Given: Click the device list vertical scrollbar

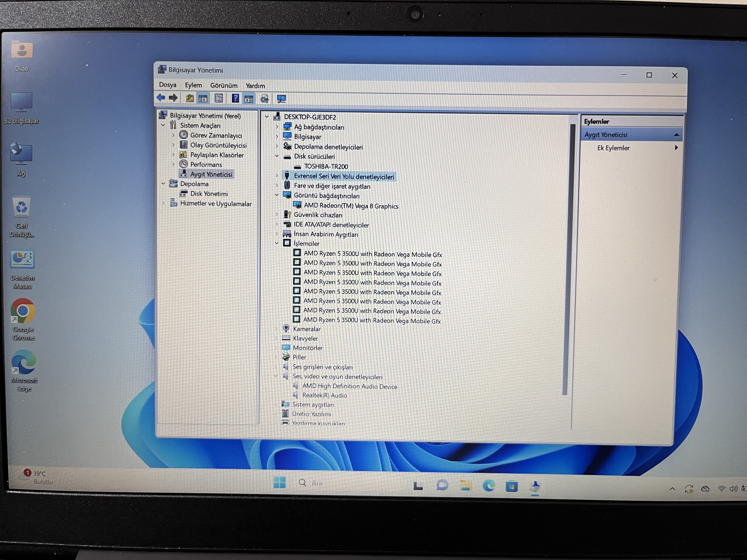Looking at the screenshot, I should [568, 259].
